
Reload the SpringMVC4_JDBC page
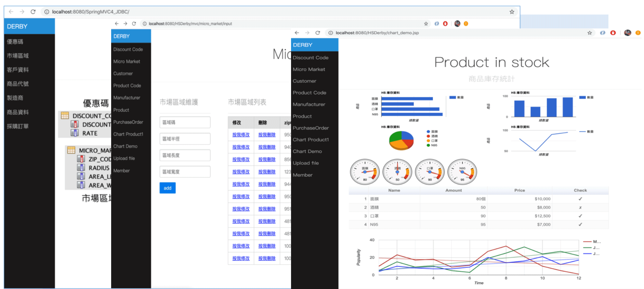click(x=33, y=12)
